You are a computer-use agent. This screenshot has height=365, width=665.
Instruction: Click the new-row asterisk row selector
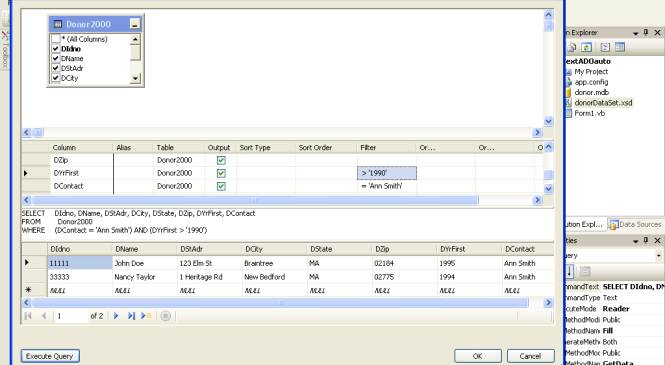coord(34,290)
